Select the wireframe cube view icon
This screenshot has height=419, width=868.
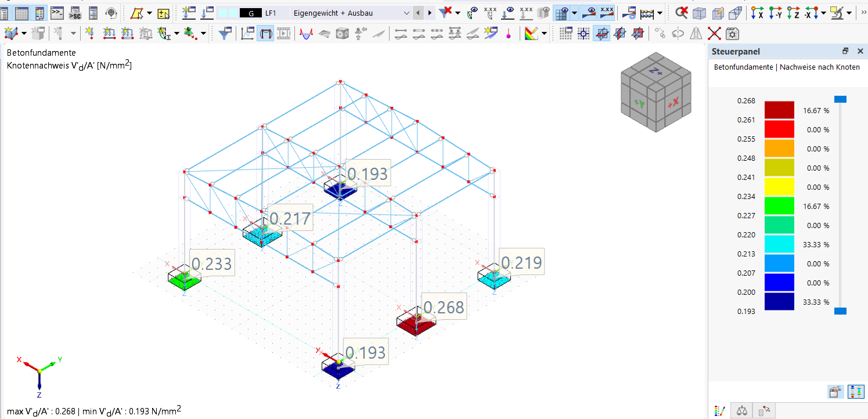click(x=700, y=12)
